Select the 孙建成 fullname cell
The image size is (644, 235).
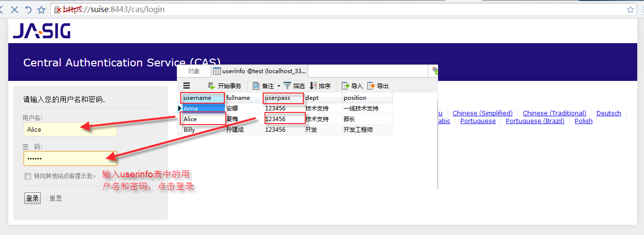click(244, 129)
